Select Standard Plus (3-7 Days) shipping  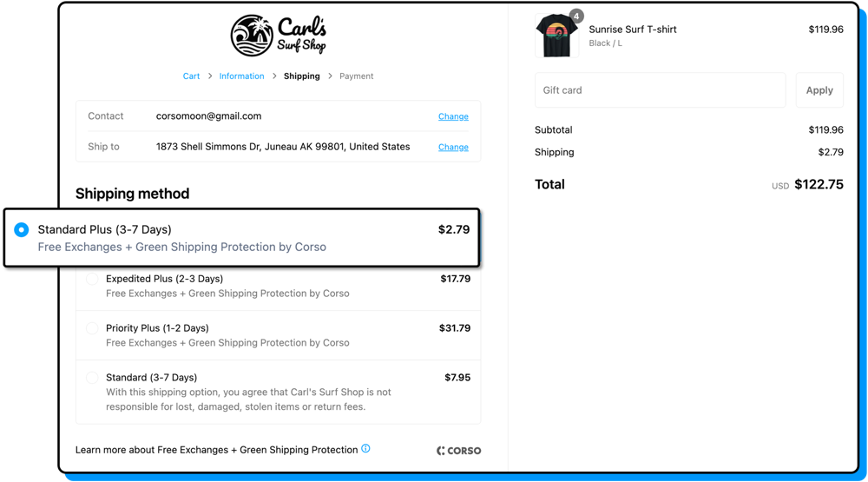click(x=22, y=230)
